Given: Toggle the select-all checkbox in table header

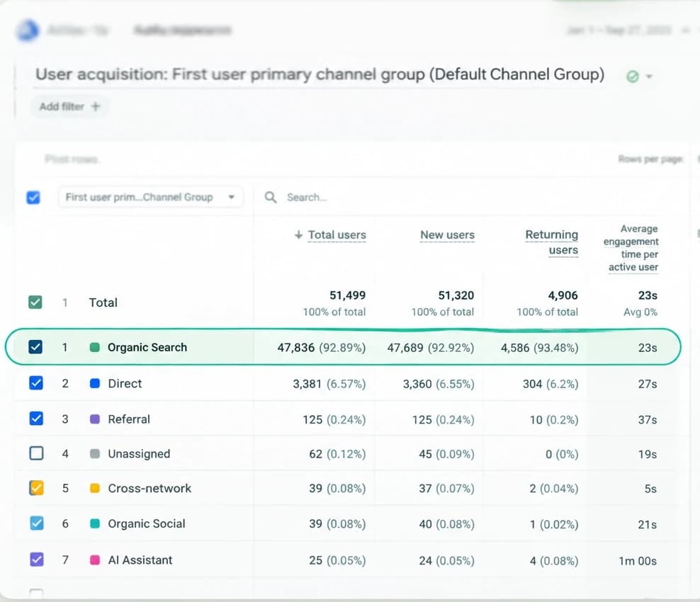Looking at the screenshot, I should click(33, 198).
